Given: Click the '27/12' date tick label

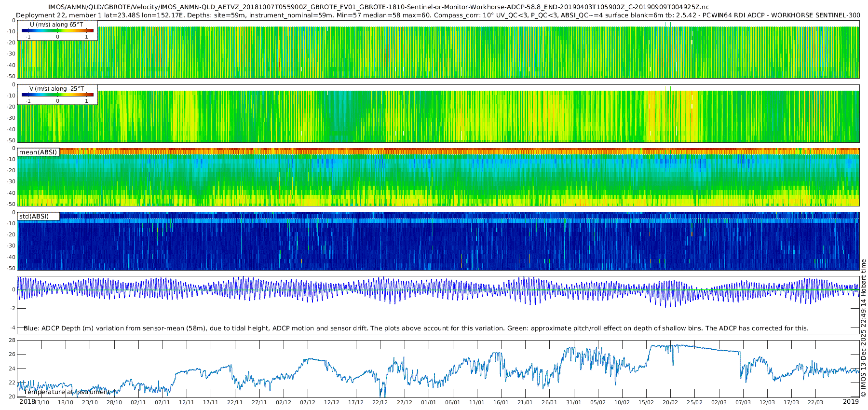Looking at the screenshot, I should click(x=405, y=402).
